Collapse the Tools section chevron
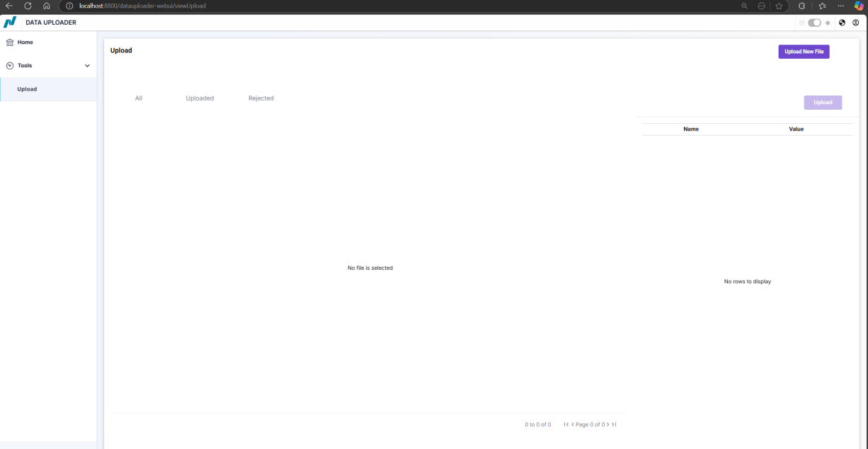This screenshot has height=449, width=868. pyautogui.click(x=87, y=66)
